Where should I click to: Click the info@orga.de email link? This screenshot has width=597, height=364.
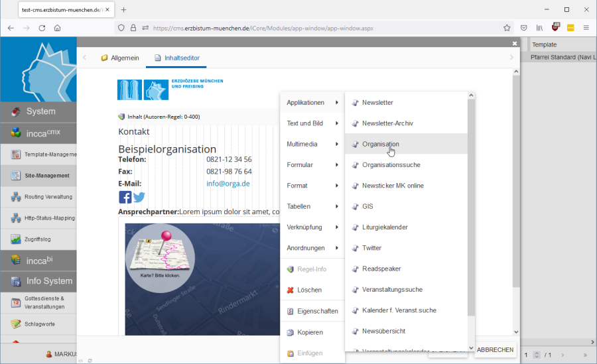pyautogui.click(x=228, y=184)
